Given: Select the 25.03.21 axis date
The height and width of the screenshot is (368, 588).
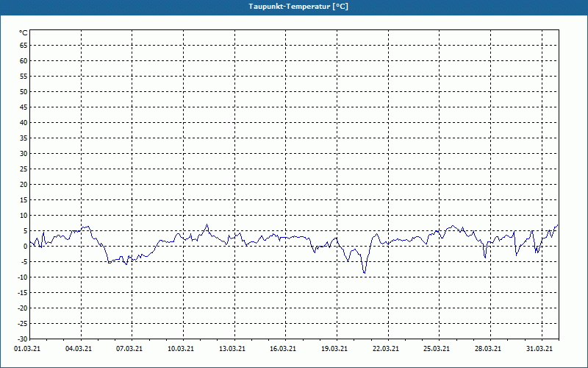Looking at the screenshot, I should point(437,349).
